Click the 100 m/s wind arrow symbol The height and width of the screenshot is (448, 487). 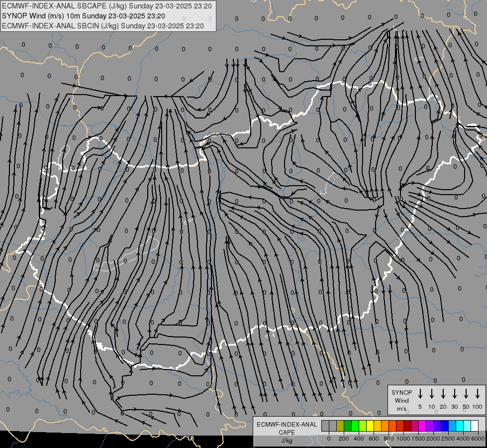click(478, 394)
